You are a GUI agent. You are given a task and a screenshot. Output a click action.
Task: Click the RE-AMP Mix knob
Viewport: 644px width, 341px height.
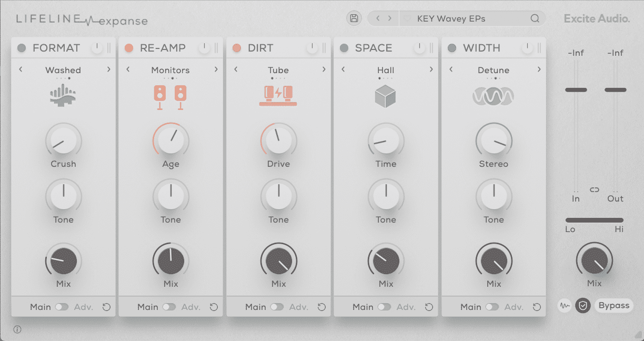click(170, 260)
